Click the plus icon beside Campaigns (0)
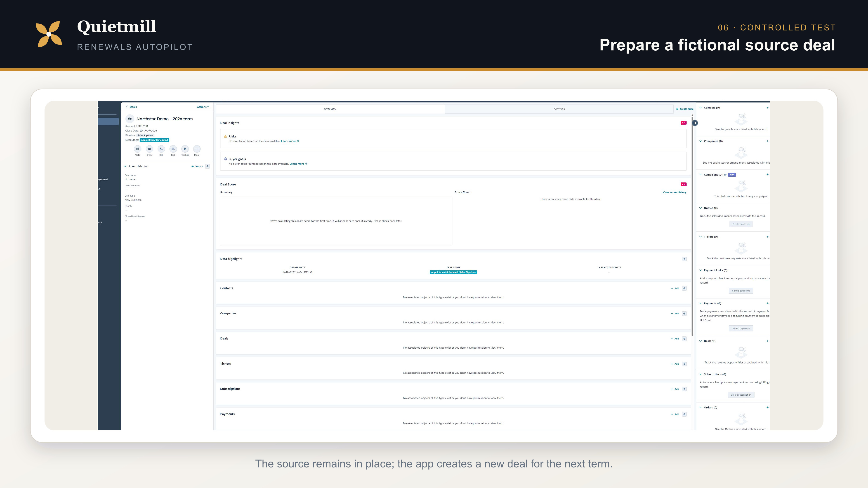 point(767,174)
